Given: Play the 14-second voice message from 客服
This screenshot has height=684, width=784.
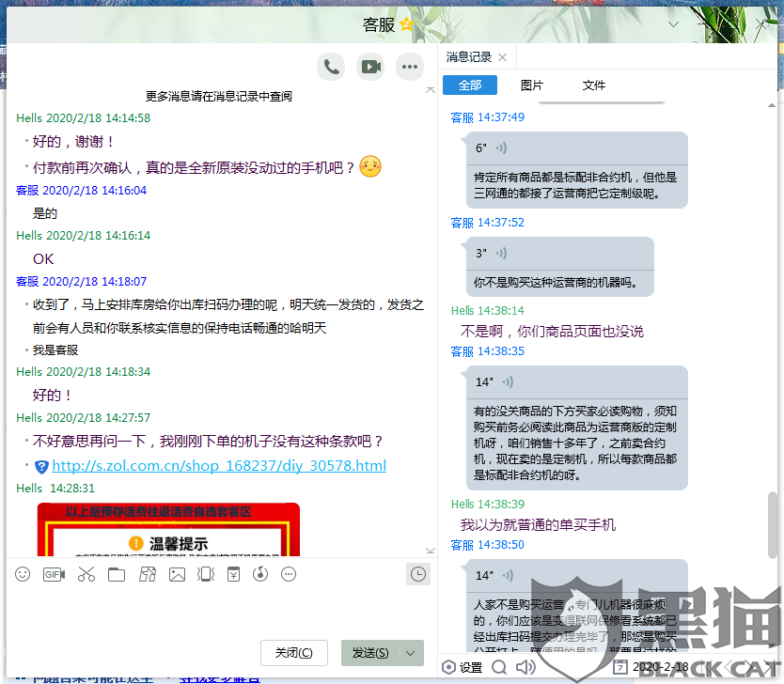Looking at the screenshot, I should point(495,381).
